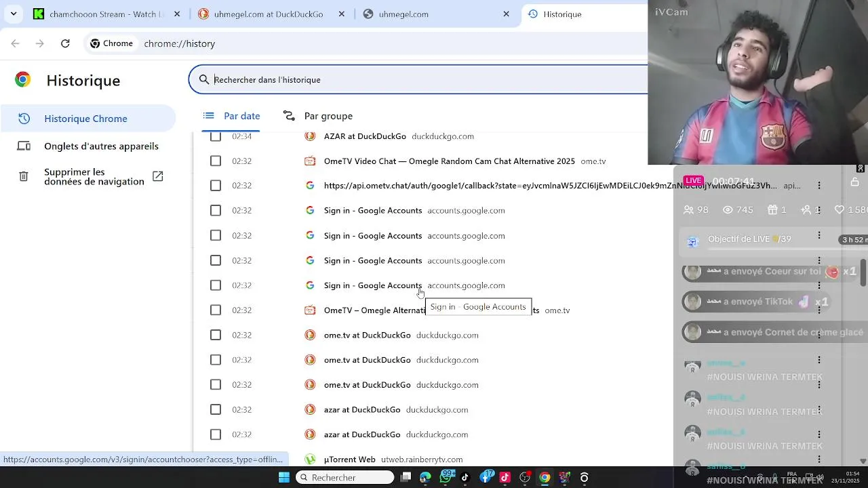Click the browser forward arrow
The width and height of the screenshot is (868, 488).
pyautogui.click(x=40, y=43)
